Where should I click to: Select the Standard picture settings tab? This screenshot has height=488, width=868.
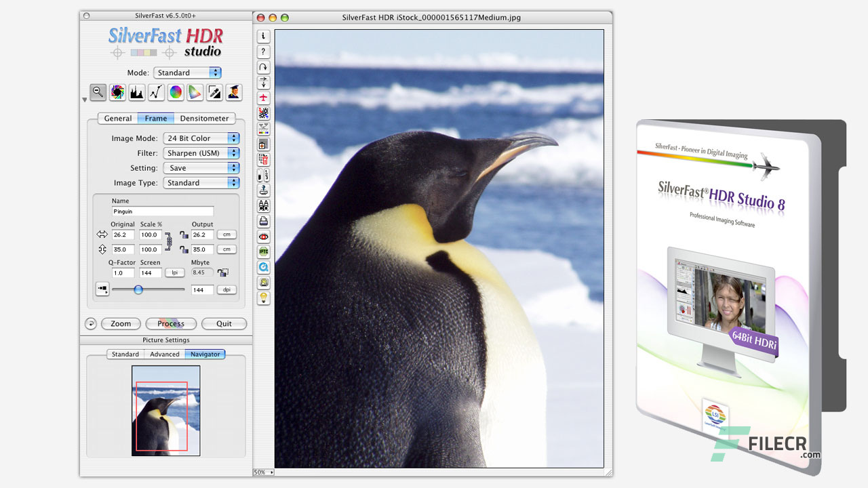[x=125, y=354]
